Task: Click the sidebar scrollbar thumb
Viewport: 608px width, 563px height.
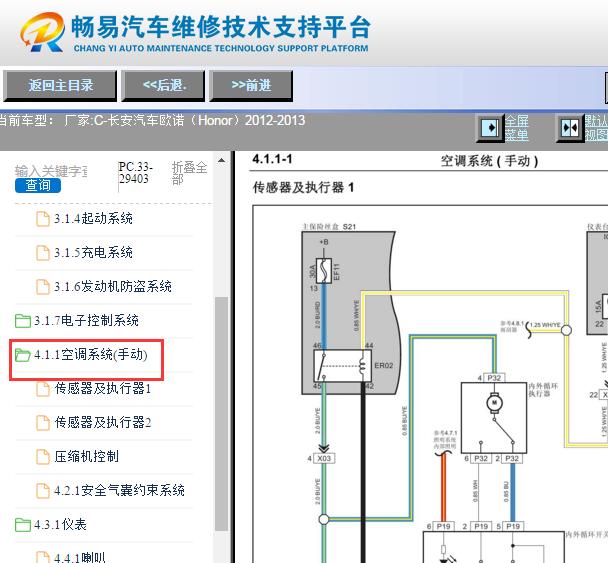Action: click(x=221, y=414)
